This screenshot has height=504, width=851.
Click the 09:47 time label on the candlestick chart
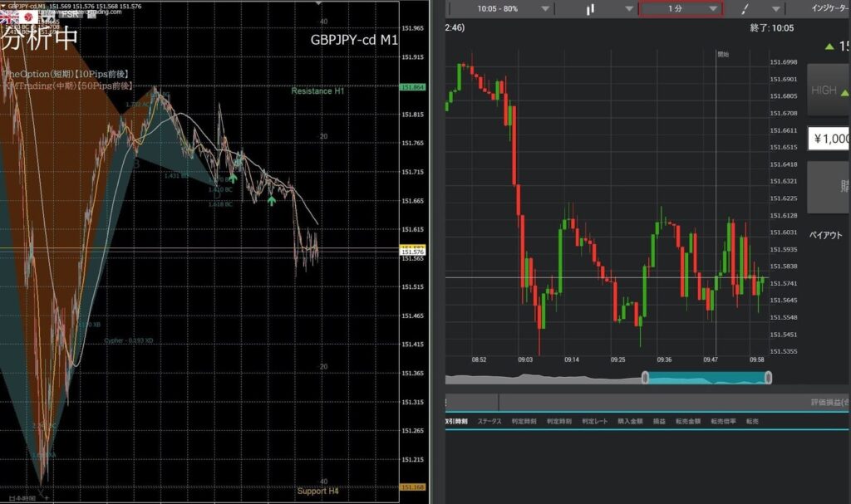tap(711, 360)
